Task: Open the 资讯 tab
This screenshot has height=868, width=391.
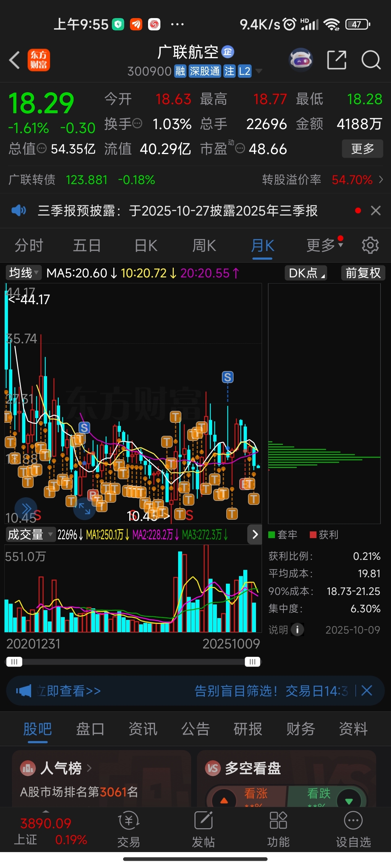Action: click(x=143, y=729)
